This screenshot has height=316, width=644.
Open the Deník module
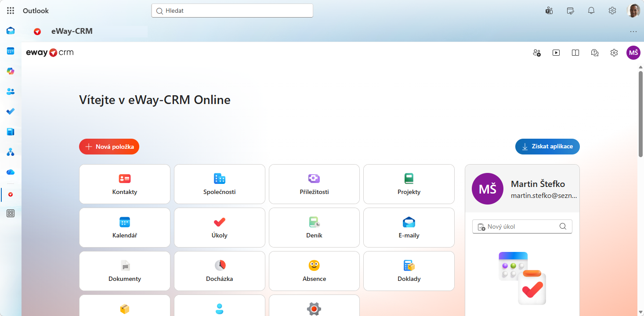pos(314,228)
